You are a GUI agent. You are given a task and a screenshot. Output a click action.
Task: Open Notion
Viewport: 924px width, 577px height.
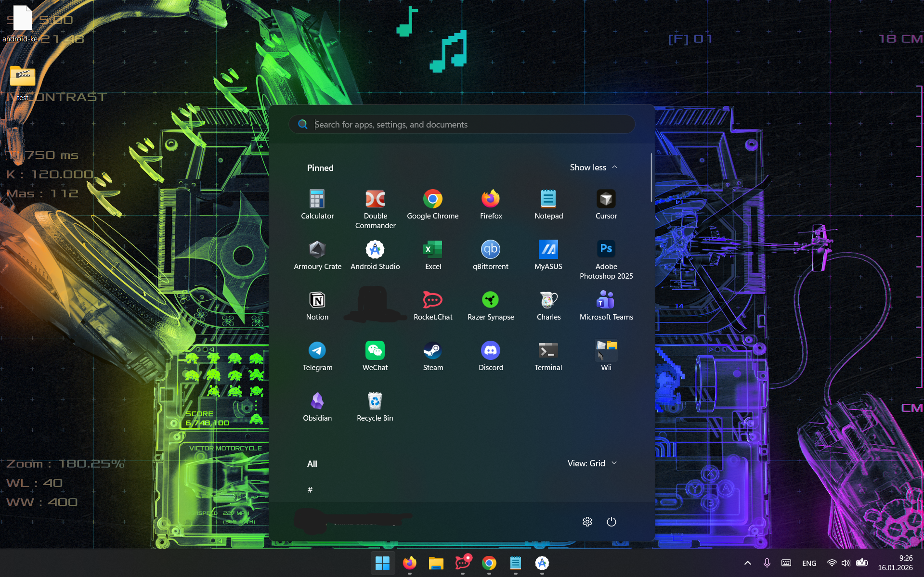click(x=317, y=306)
